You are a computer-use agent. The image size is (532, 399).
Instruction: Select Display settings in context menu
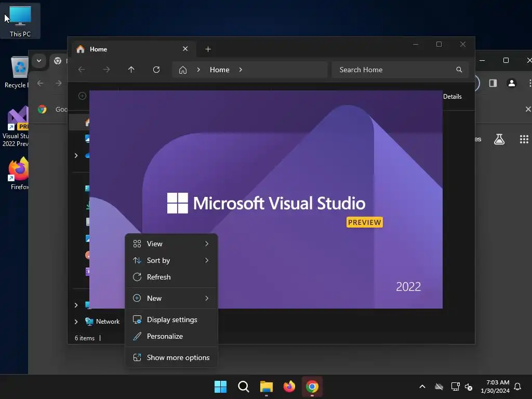[171, 320]
